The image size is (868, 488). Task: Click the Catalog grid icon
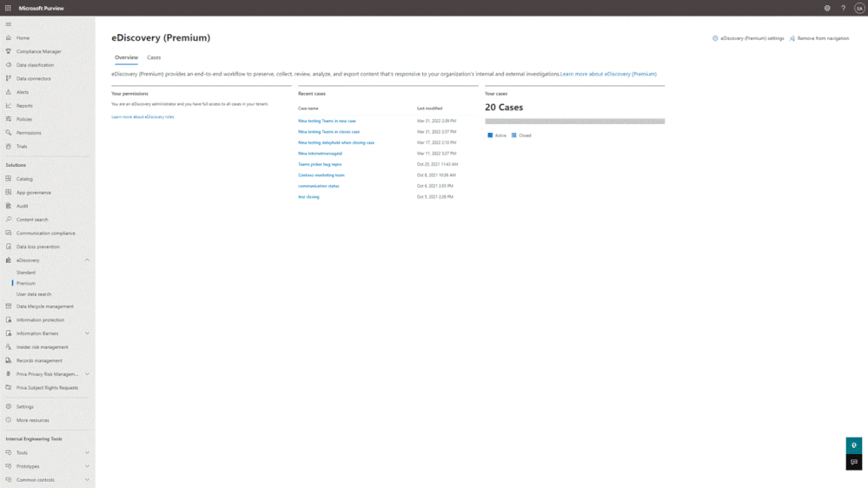[9, 179]
